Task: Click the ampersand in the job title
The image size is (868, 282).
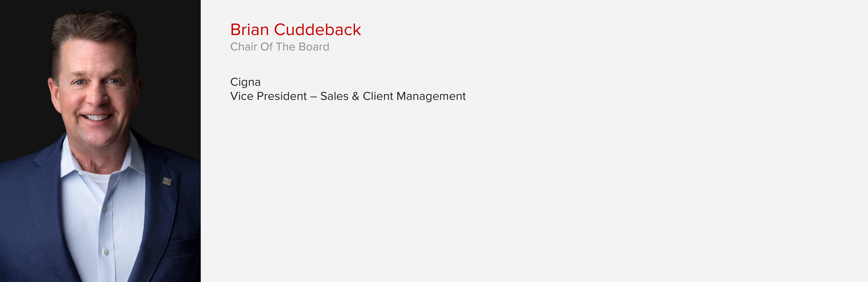Action: click(355, 96)
